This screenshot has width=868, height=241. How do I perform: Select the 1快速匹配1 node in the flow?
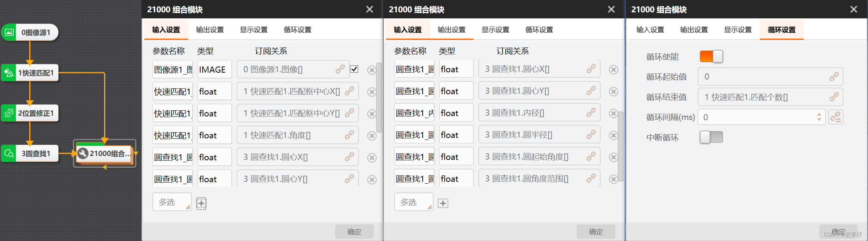pos(30,73)
